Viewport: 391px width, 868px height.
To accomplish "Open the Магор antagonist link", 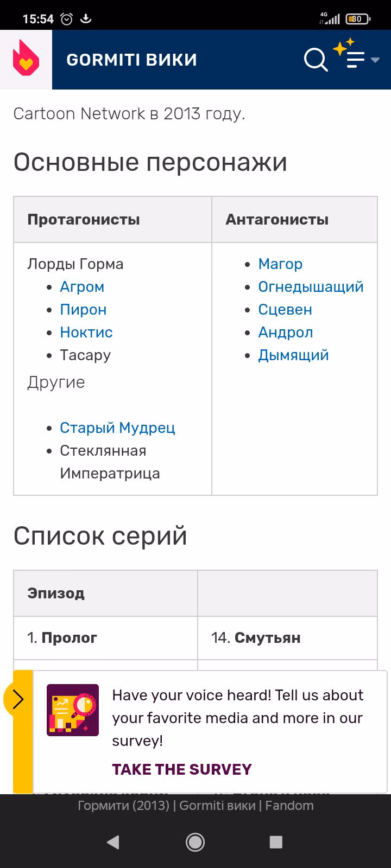I will (x=280, y=264).
